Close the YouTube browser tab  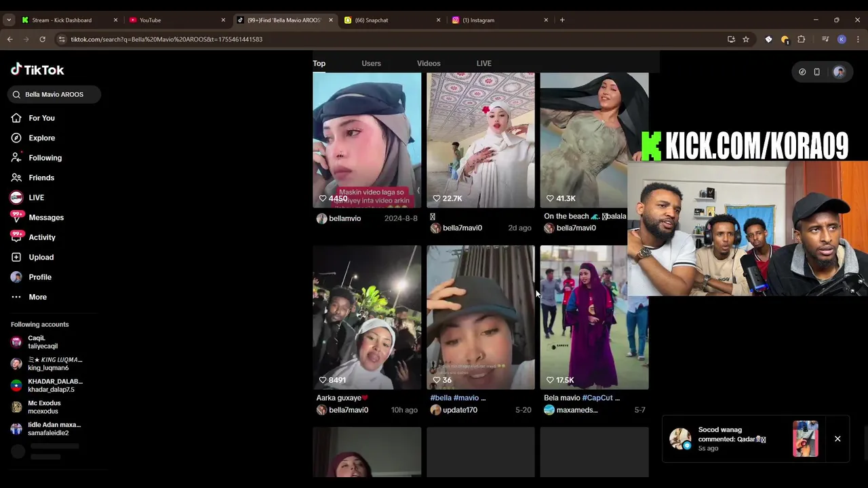tap(223, 20)
